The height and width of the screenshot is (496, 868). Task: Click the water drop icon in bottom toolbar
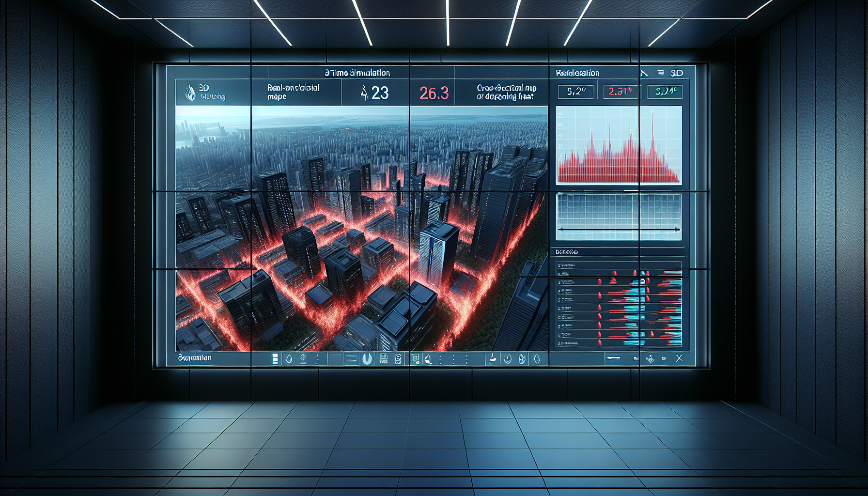tap(289, 359)
